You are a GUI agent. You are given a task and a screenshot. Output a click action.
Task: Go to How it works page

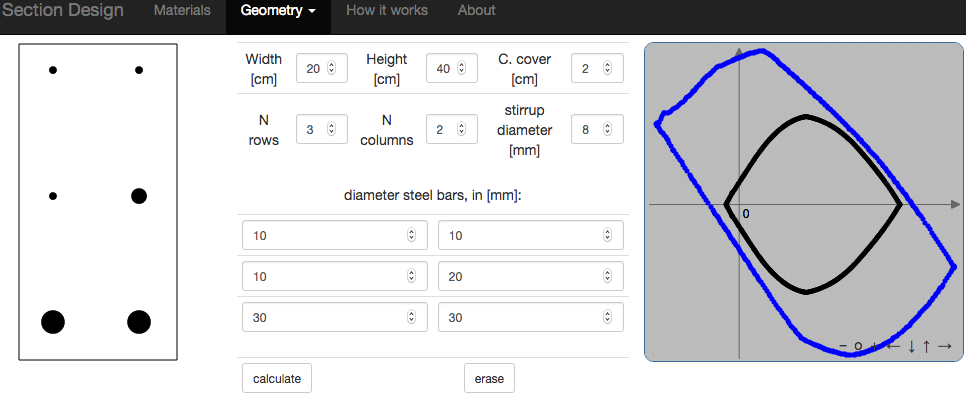(x=387, y=10)
